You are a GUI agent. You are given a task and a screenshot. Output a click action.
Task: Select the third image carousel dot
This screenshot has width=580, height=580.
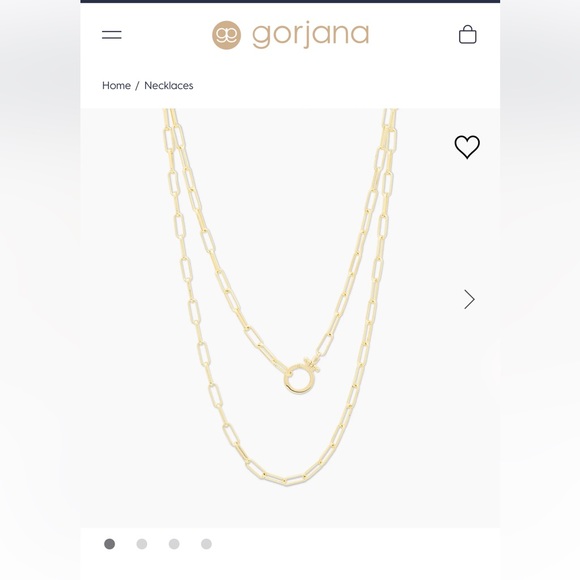174,544
